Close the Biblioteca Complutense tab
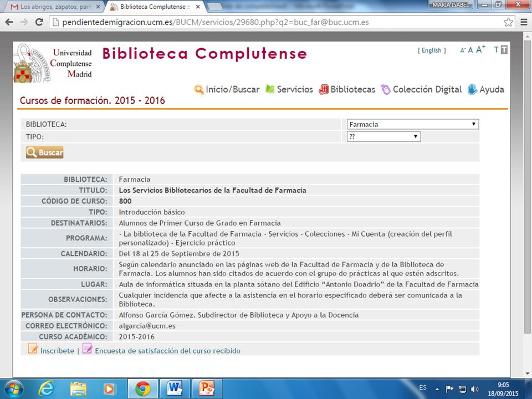Image resolution: width=532 pixels, height=399 pixels. (198, 7)
